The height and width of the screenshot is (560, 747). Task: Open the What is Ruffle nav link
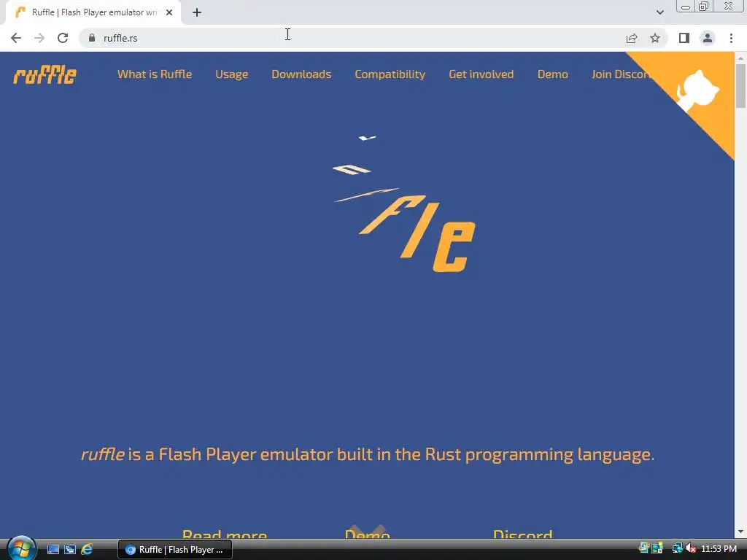point(155,74)
